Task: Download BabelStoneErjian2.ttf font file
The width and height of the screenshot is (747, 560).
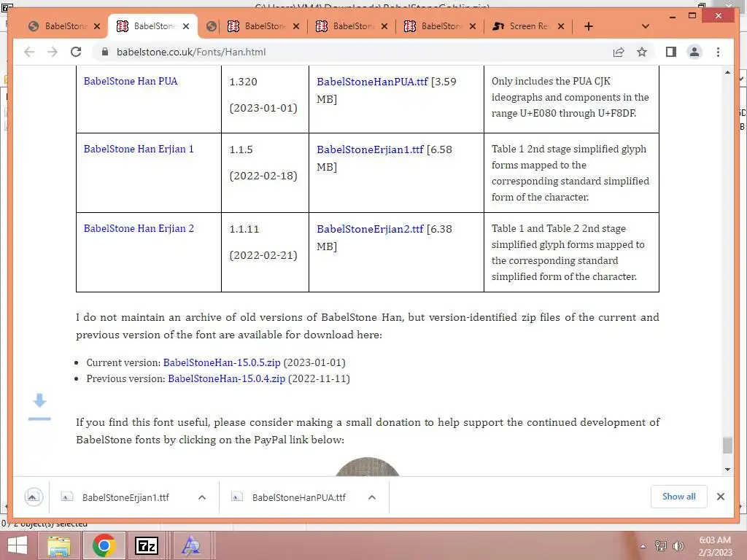Action: 370,229
